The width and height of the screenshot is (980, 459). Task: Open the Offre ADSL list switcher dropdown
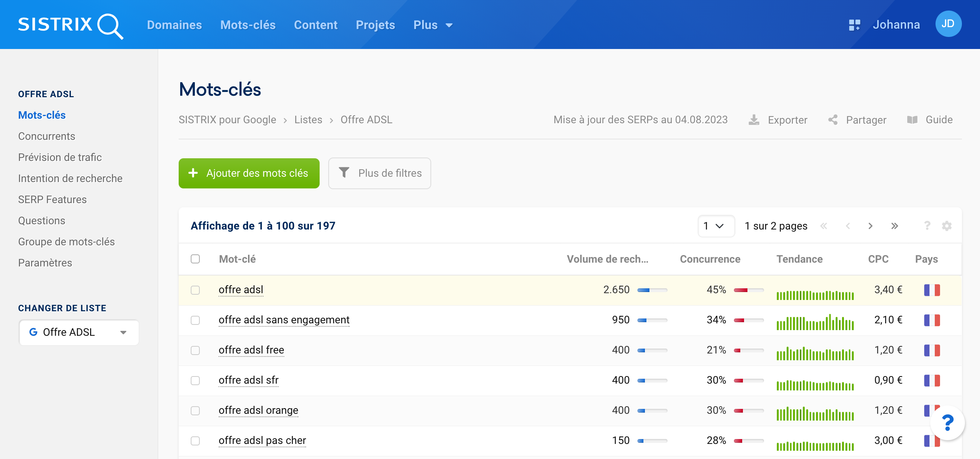click(x=79, y=332)
